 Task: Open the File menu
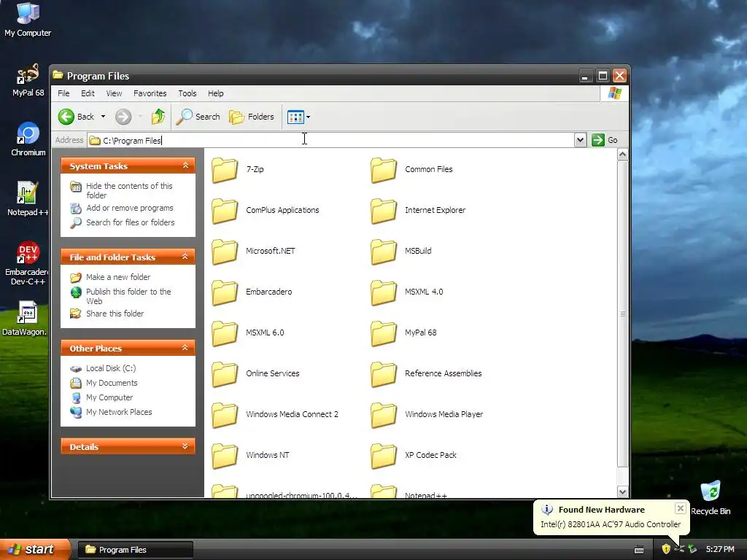[x=64, y=93]
